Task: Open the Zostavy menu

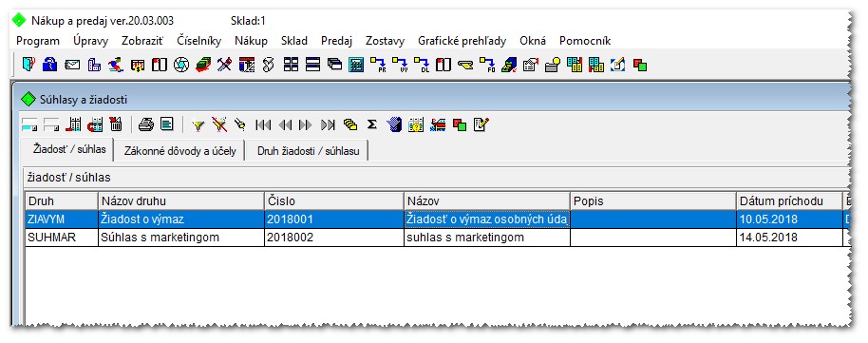Action: [385, 41]
